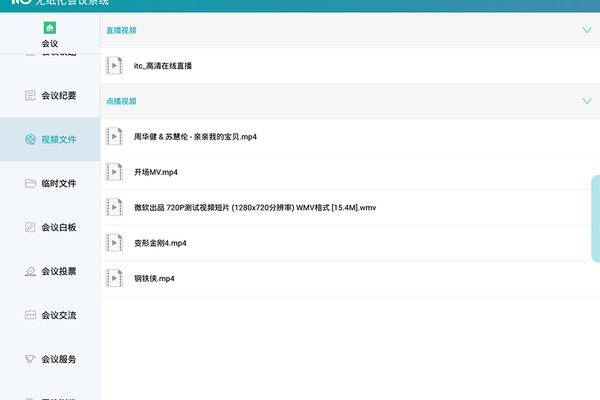Select 变形金刚4.mp4 from the list
Viewport: 600px width, 400px height.
coord(160,243)
